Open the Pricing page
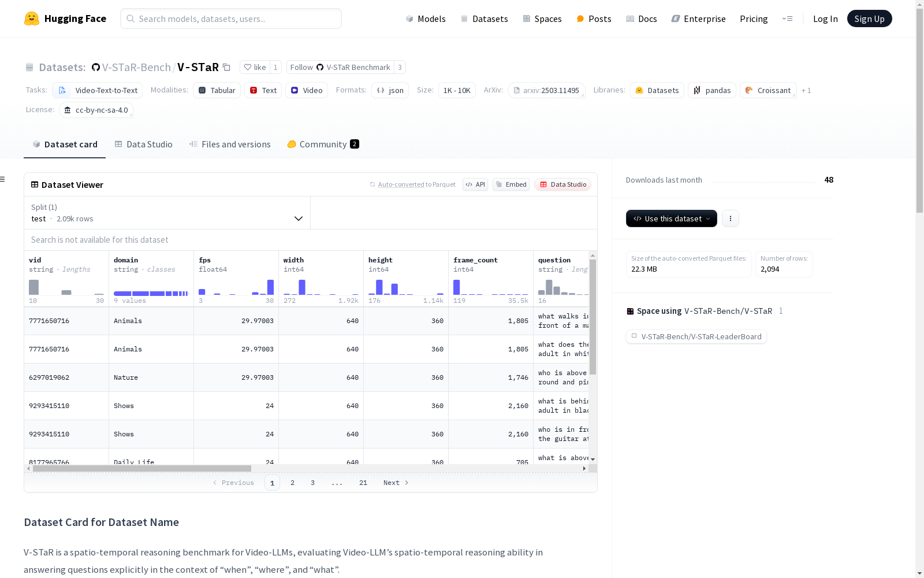Image resolution: width=924 pixels, height=578 pixels. pyautogui.click(x=754, y=18)
